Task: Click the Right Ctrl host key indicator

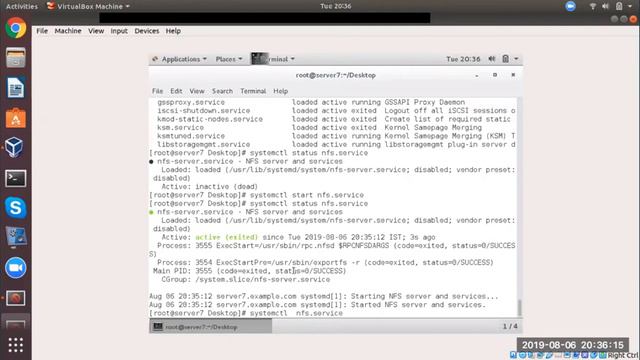Action: [x=623, y=356]
